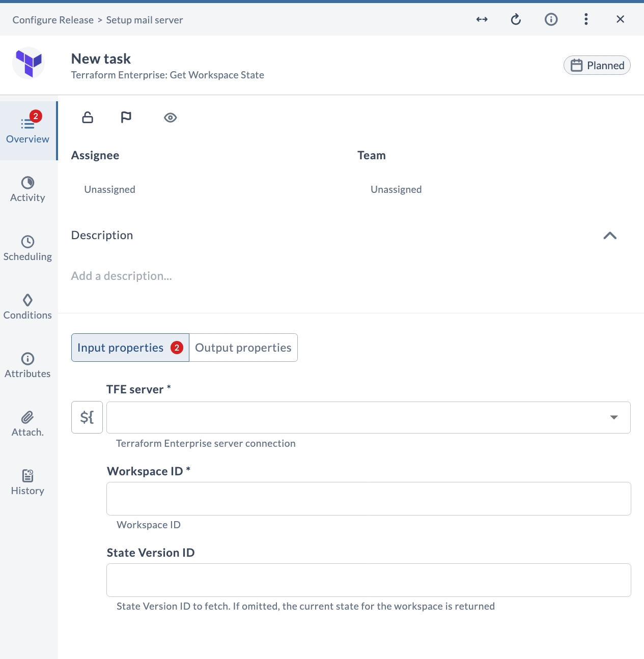Click the Setup mail server breadcrumb
644x659 pixels.
pos(145,20)
